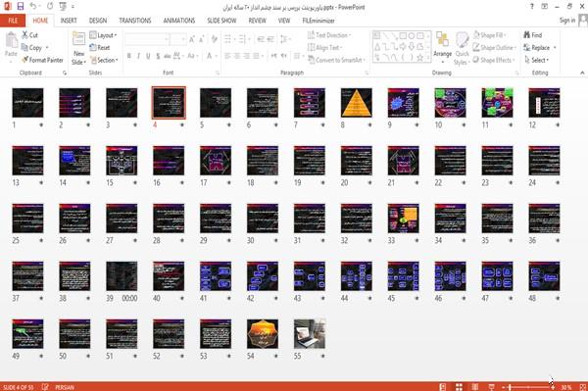
Task: Click the Cut scissors icon
Action: [x=24, y=35]
